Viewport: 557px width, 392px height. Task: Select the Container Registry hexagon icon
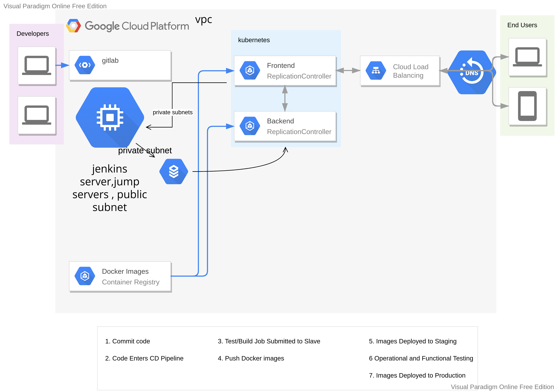pos(85,276)
